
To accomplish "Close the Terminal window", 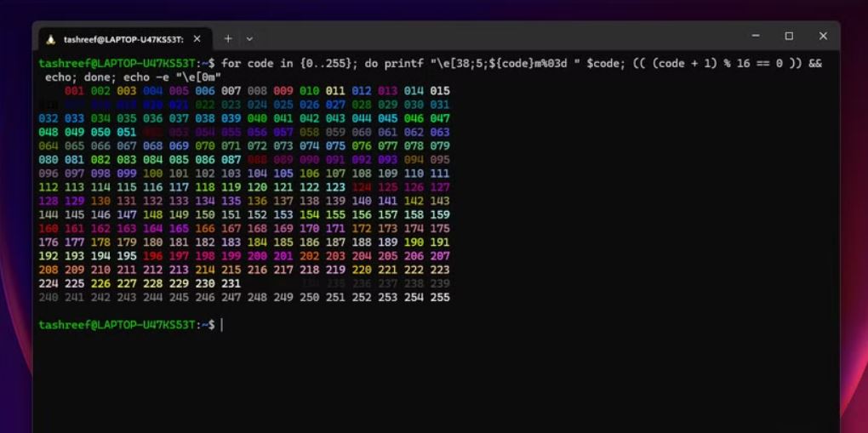I will (x=822, y=37).
